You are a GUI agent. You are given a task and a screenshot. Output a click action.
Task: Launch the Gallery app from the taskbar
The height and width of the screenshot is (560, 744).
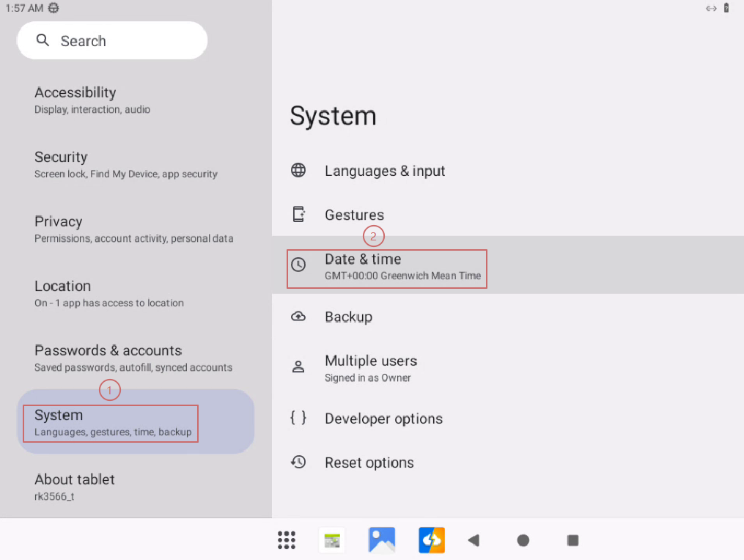point(382,540)
